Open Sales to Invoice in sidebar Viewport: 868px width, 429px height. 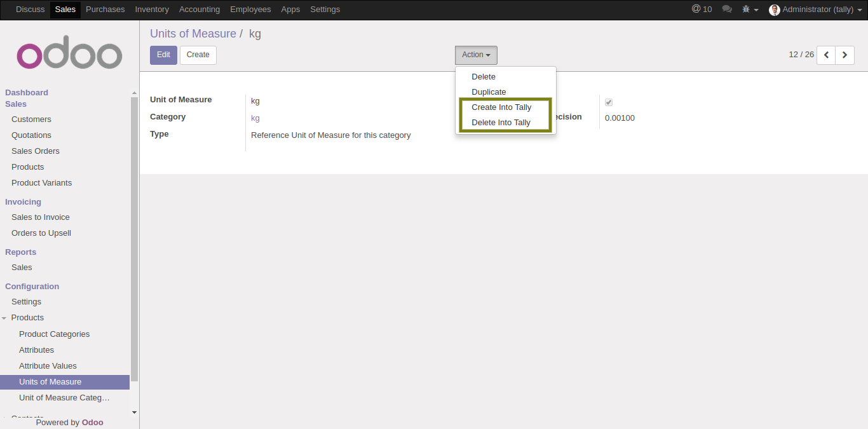coord(41,217)
